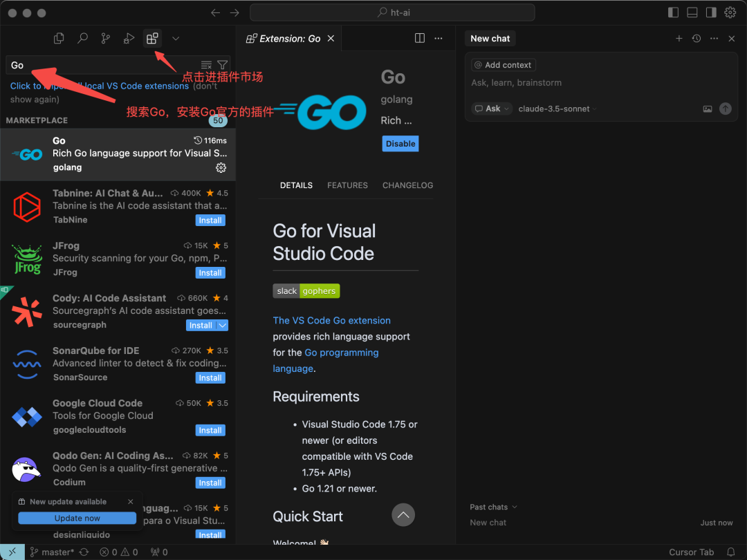Open The VS Code Go extension link

pyautogui.click(x=331, y=321)
